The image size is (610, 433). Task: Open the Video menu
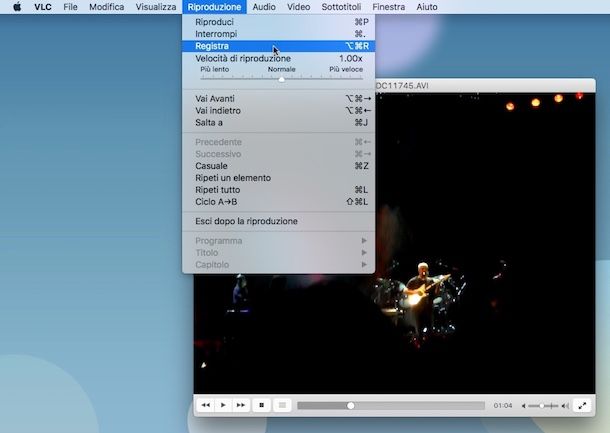point(298,7)
